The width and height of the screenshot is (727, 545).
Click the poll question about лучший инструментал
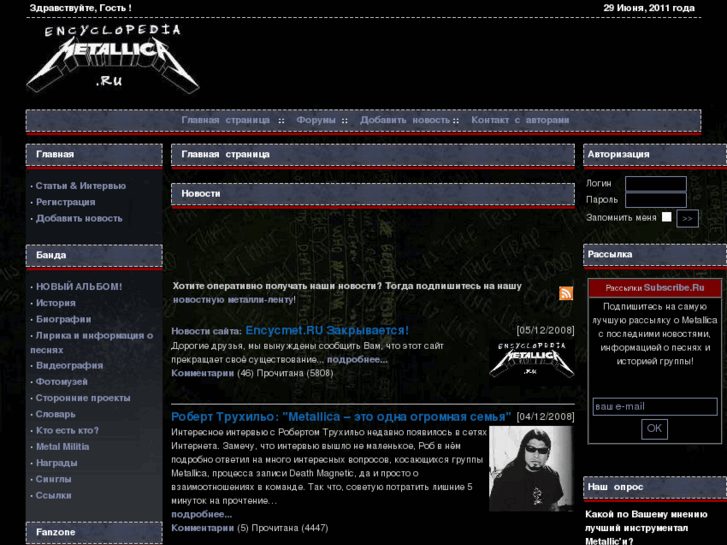point(646,528)
